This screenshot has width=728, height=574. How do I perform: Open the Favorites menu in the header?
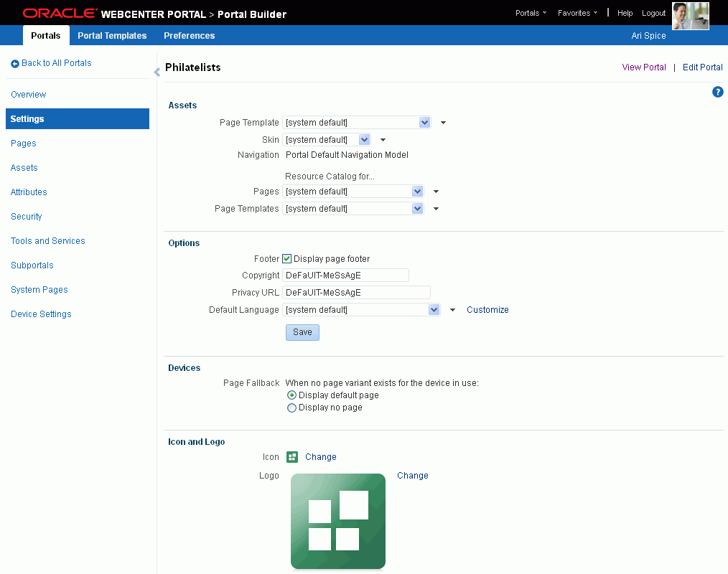click(577, 13)
